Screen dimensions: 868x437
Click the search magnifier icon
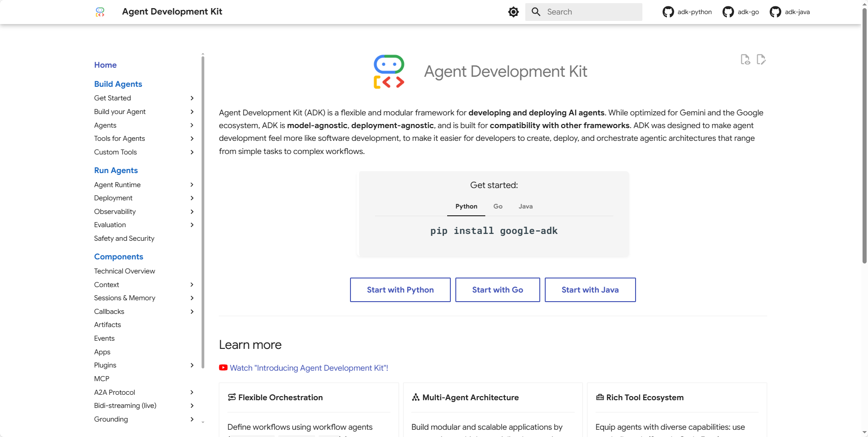(536, 12)
